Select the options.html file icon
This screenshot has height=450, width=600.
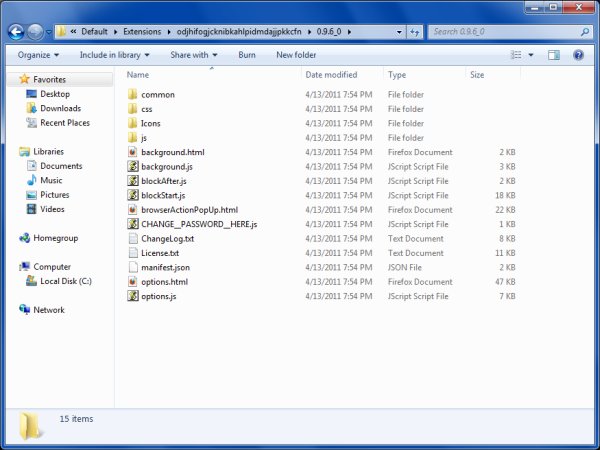click(x=132, y=282)
